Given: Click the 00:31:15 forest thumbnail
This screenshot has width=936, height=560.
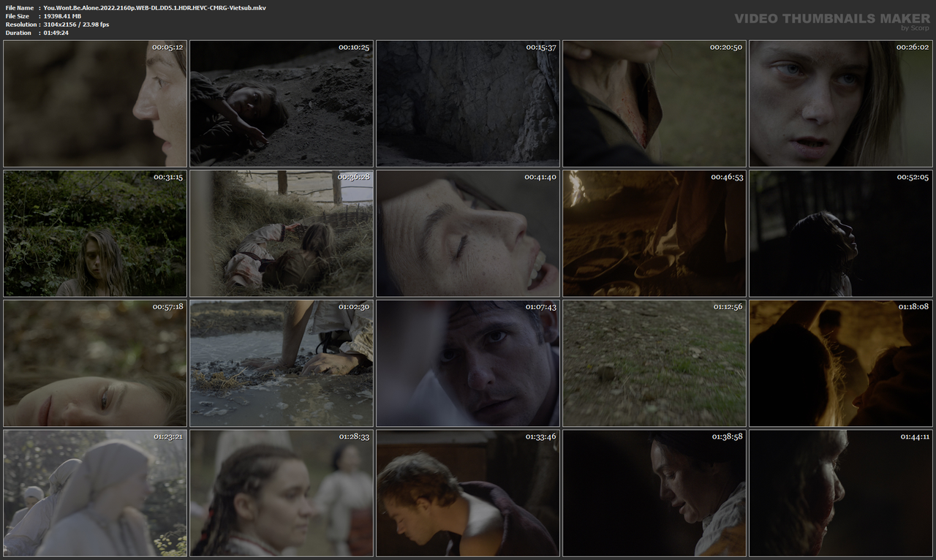Looking at the screenshot, I should coord(95,234).
